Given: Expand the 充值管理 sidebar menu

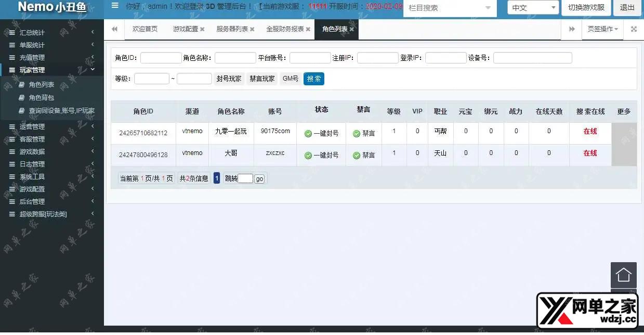Looking at the screenshot, I should 32,57.
